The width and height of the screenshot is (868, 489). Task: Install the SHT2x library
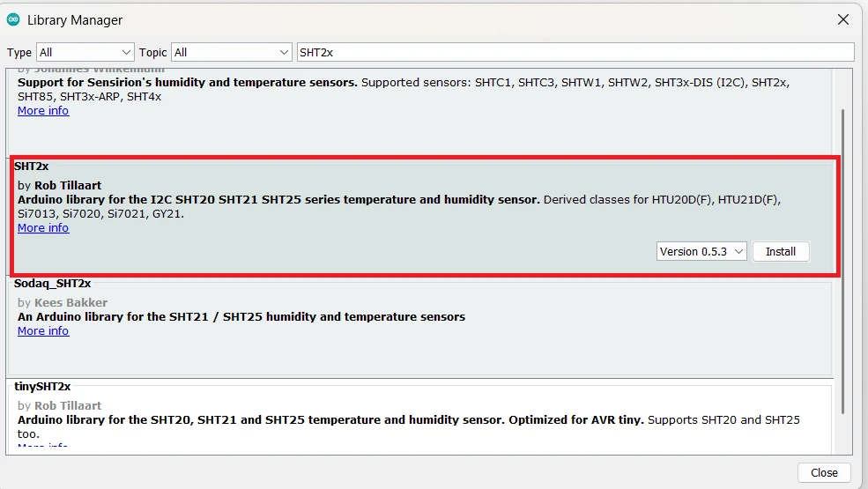click(781, 251)
